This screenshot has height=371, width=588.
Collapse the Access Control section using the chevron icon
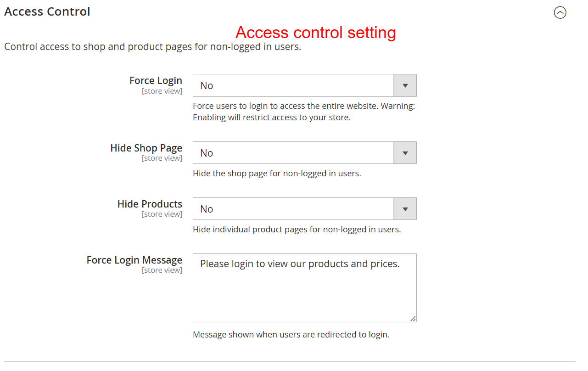(560, 13)
